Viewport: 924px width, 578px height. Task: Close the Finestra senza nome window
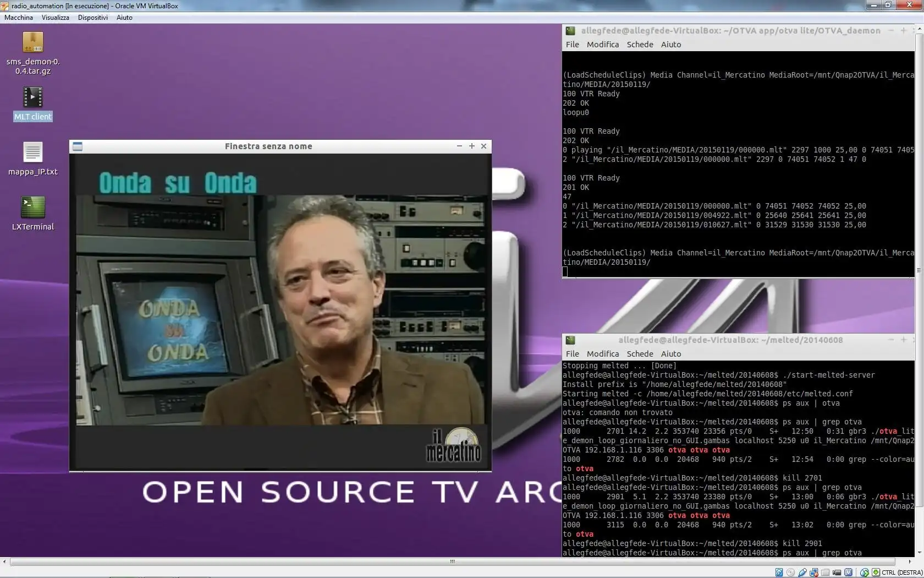coord(483,146)
